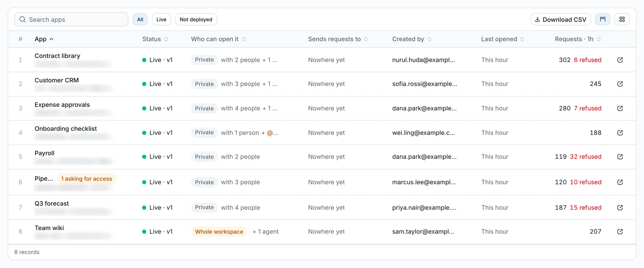Launch the app with 1 asking for access

620,182
